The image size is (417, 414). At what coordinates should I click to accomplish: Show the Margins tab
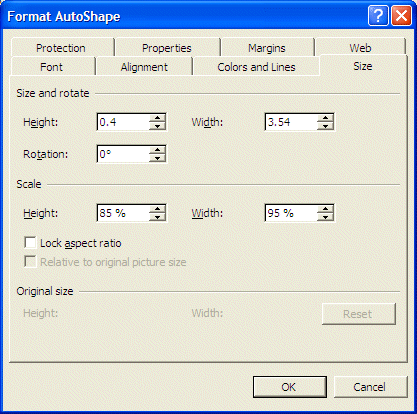click(x=267, y=48)
